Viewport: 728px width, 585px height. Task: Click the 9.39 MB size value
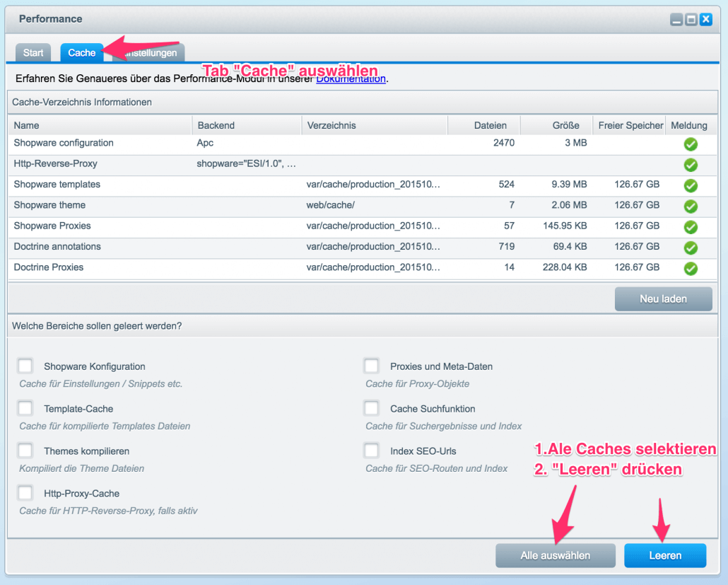point(569,184)
